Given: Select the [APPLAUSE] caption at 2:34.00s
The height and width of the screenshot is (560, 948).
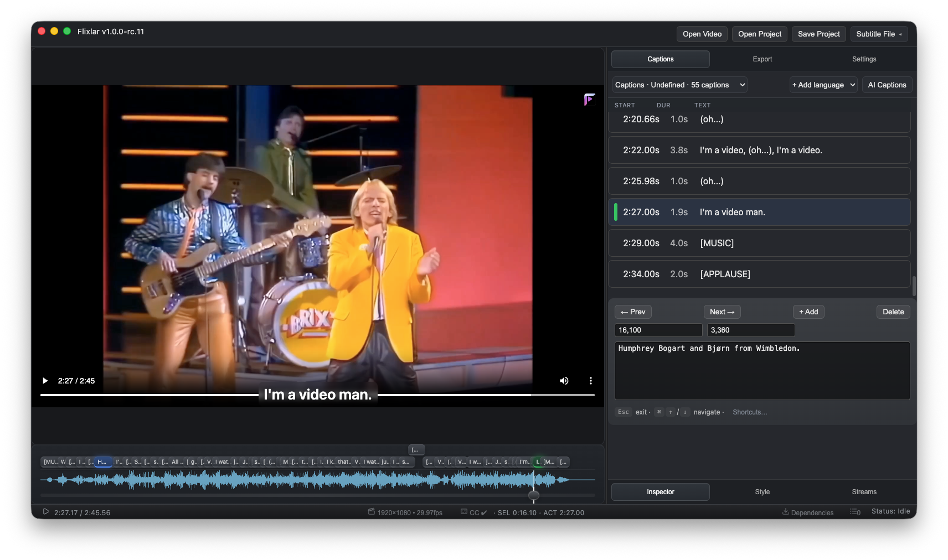Looking at the screenshot, I should click(x=759, y=274).
